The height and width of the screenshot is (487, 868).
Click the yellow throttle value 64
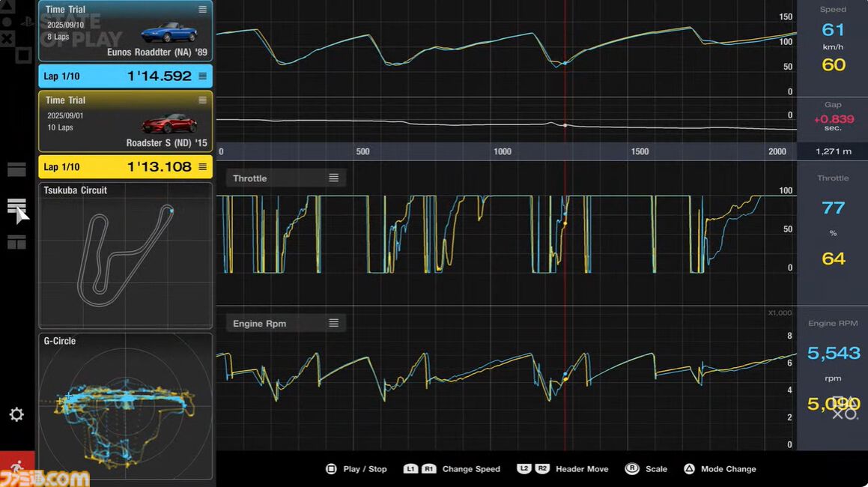[833, 258]
